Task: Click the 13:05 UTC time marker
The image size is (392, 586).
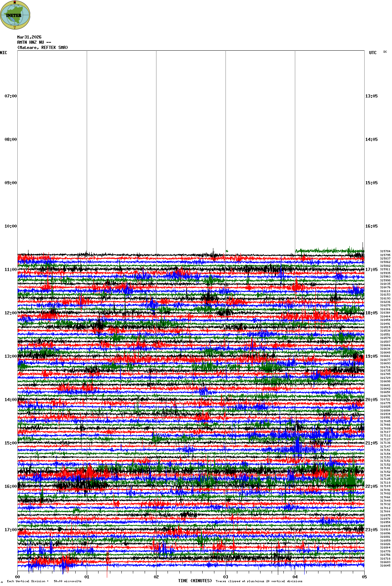Action: (371, 96)
